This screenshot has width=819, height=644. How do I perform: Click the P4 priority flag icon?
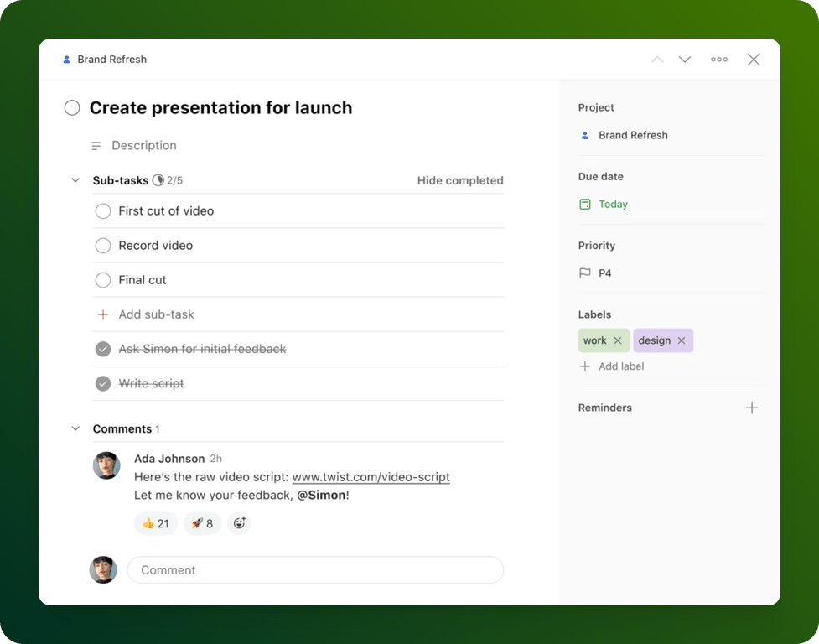point(585,273)
